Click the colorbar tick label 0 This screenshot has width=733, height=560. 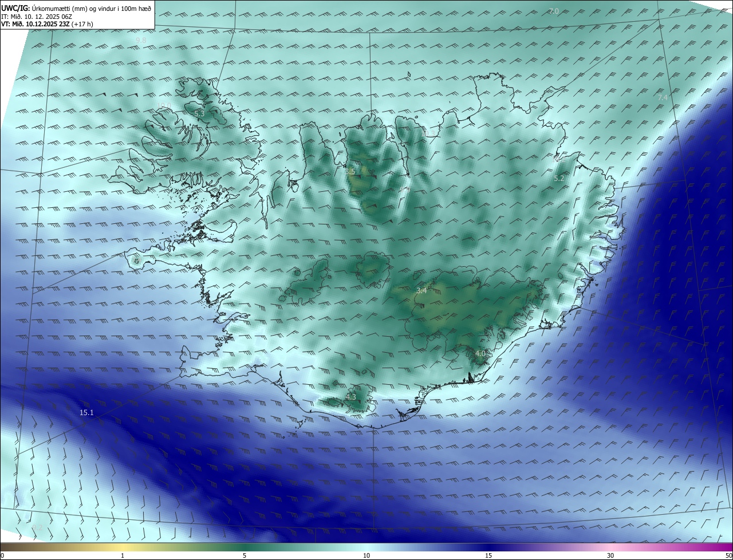click(2, 555)
